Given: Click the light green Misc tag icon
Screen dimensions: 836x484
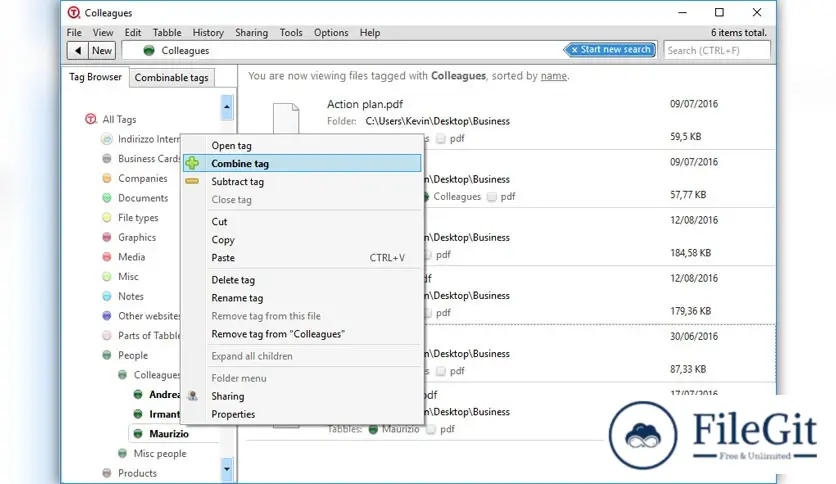Looking at the screenshot, I should coord(107,277).
